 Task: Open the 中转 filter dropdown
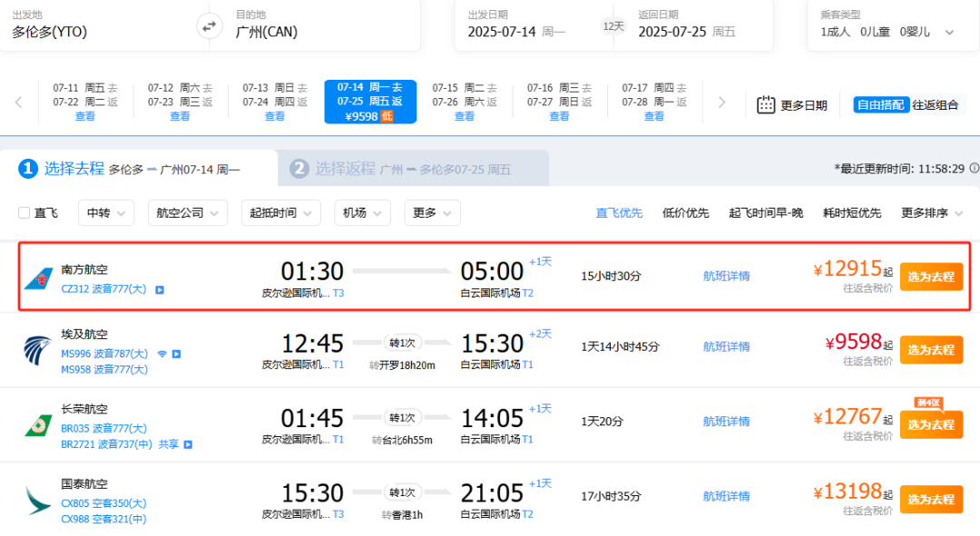[x=105, y=213]
